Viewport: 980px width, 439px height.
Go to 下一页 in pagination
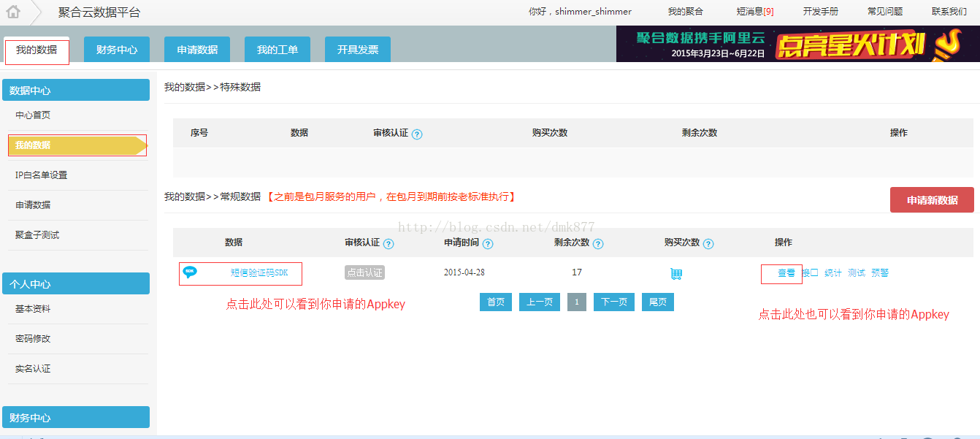pyautogui.click(x=613, y=302)
